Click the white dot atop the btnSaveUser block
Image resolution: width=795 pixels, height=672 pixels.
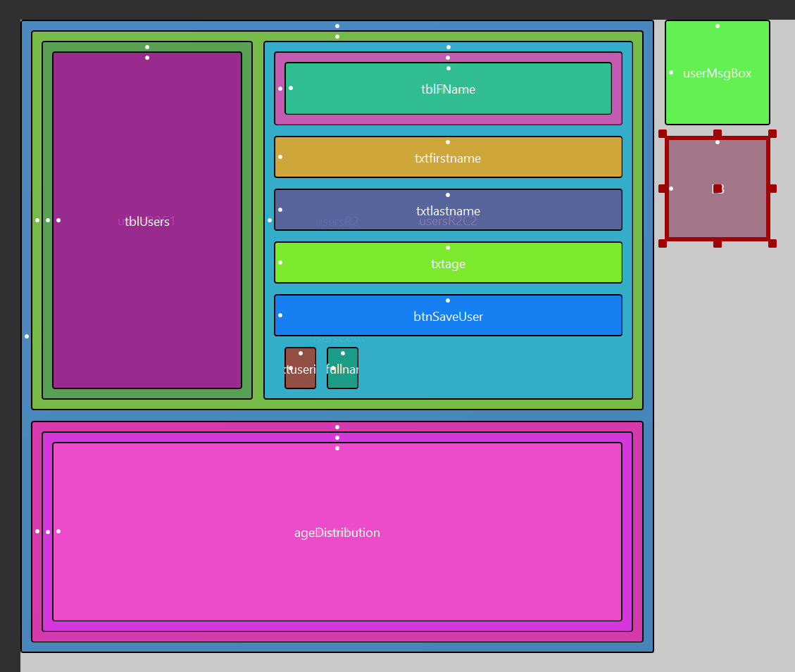tap(448, 300)
